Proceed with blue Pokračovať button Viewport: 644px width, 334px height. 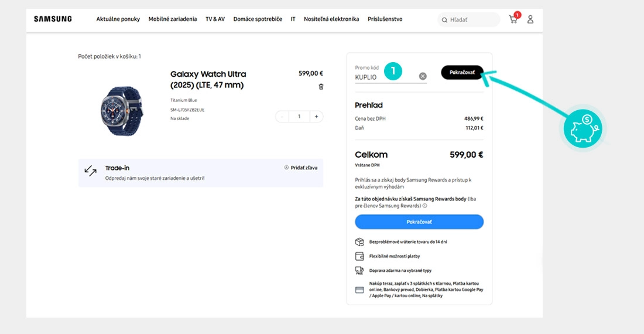click(x=419, y=222)
